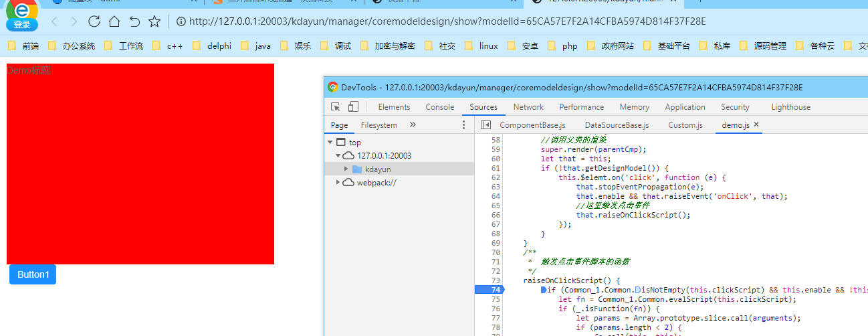Screen dimensions: 868x336
Task: Click the 登录 login button
Action: (x=22, y=25)
